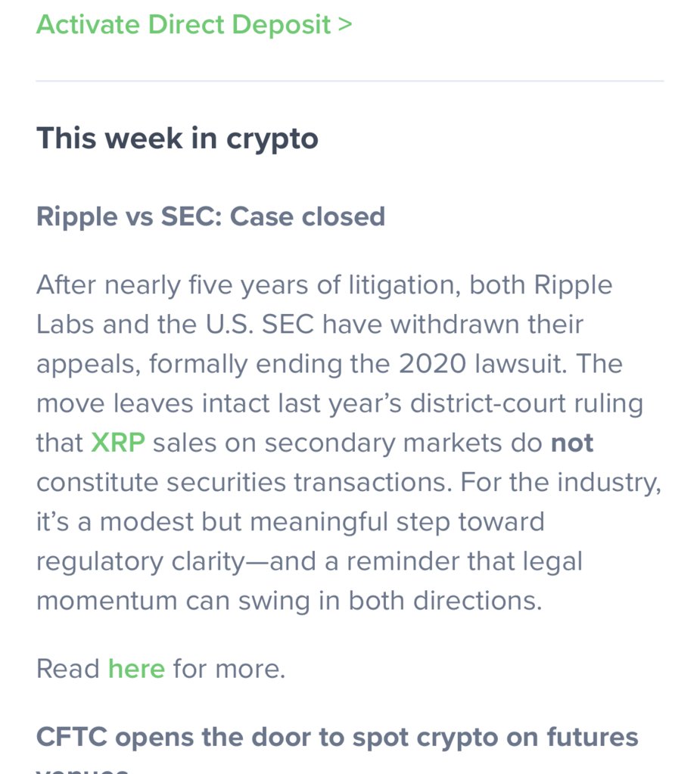Click the word 'Read' before the here link

68,669
